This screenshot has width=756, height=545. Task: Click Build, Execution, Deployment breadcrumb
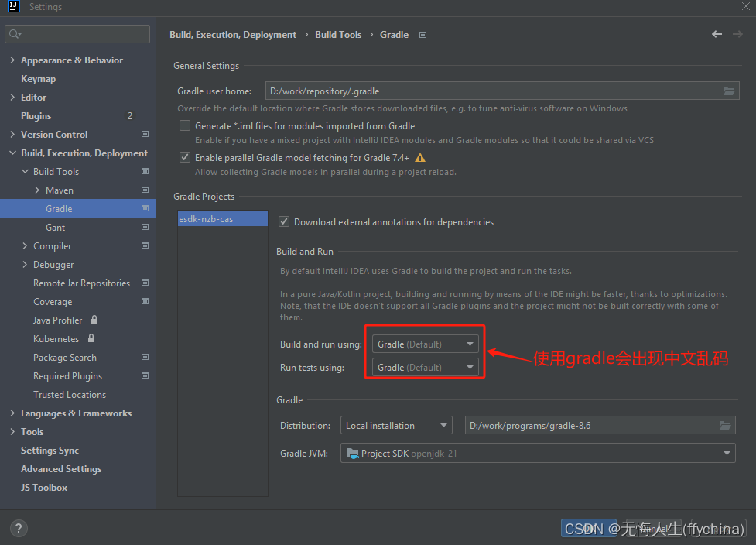233,35
